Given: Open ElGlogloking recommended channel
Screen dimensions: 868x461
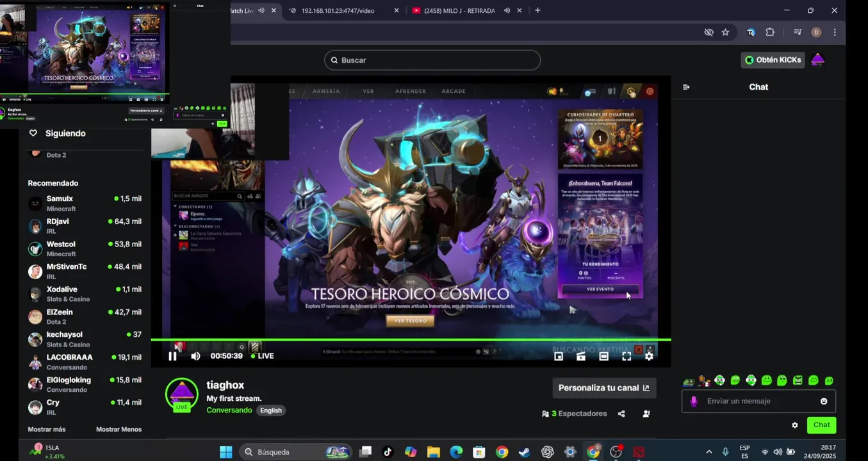Looking at the screenshot, I should 85,384.
